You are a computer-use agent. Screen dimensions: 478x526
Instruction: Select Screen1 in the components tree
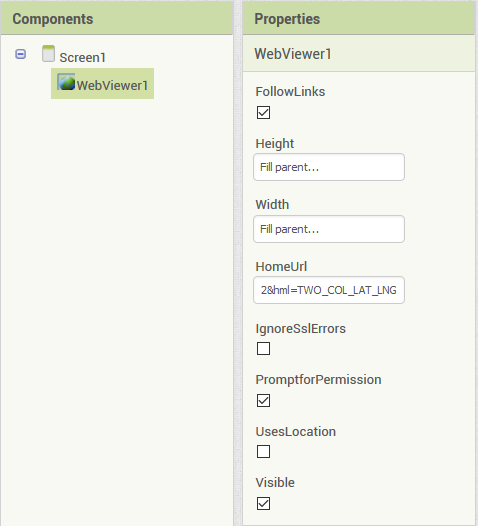click(x=83, y=57)
